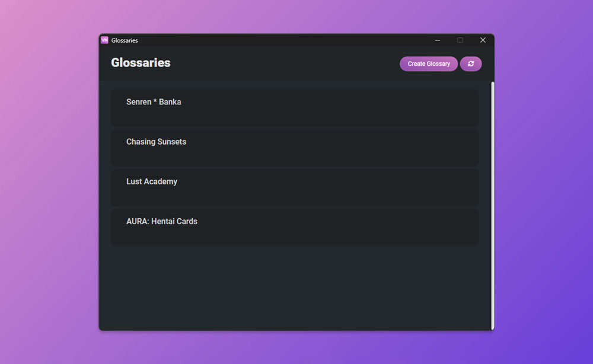
Task: Select the AURA: Hentai Cards glossary
Action: (294, 227)
